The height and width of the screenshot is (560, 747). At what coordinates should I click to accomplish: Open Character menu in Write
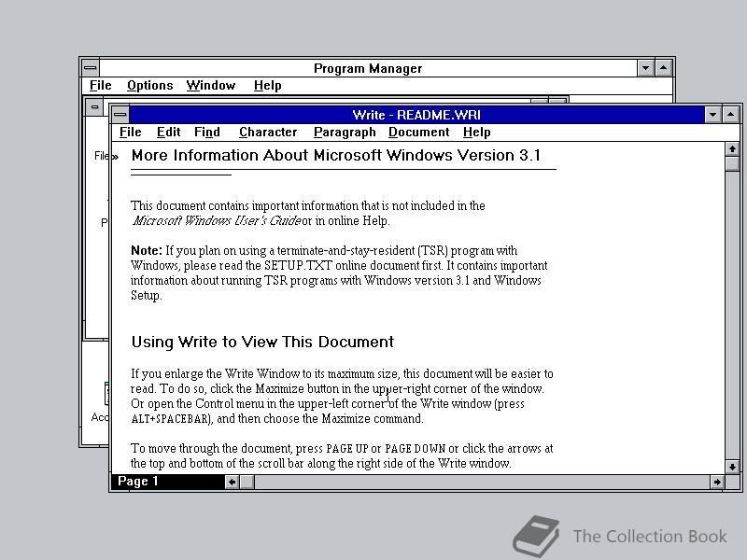click(x=268, y=132)
